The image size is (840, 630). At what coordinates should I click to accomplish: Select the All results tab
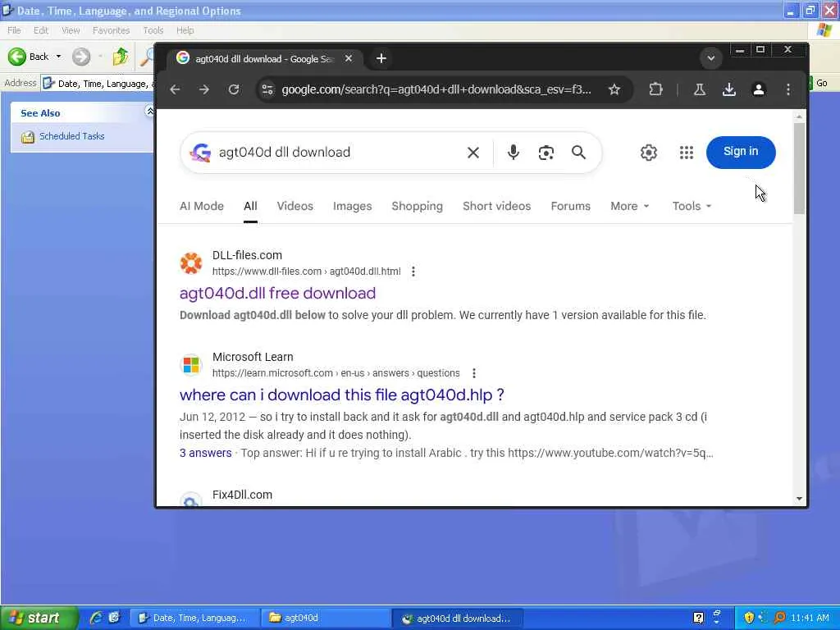point(250,206)
